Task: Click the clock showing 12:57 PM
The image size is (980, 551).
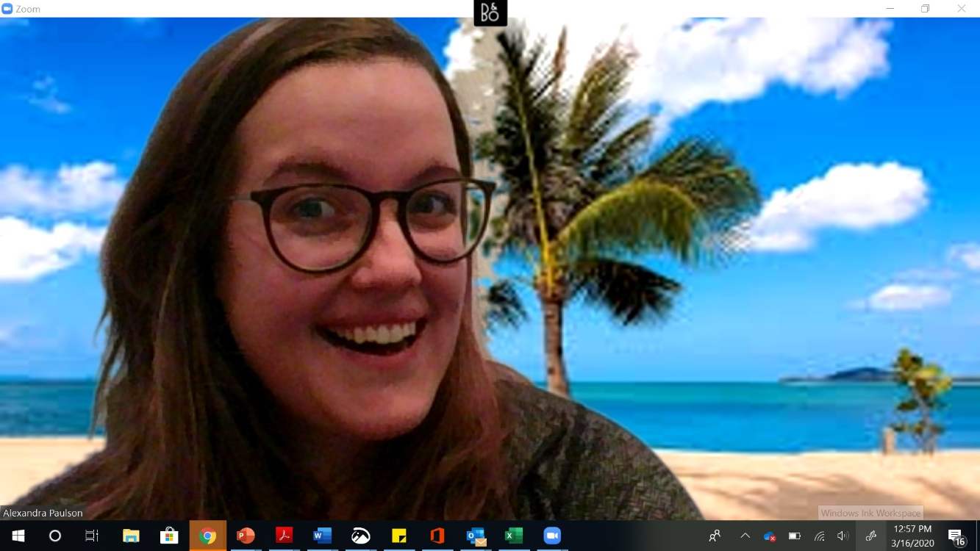Action: tap(912, 536)
